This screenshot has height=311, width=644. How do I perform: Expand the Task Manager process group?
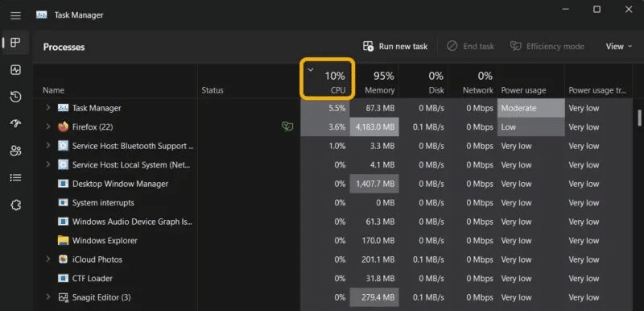48,108
